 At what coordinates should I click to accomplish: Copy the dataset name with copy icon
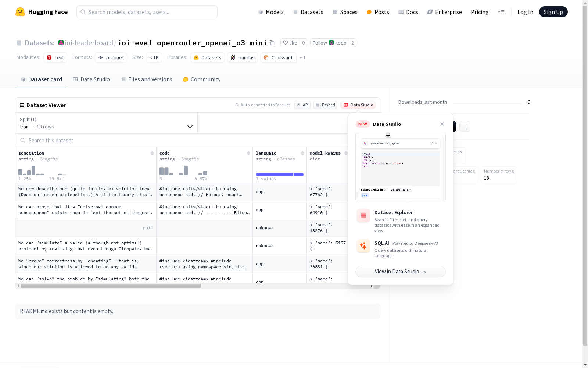272,43
